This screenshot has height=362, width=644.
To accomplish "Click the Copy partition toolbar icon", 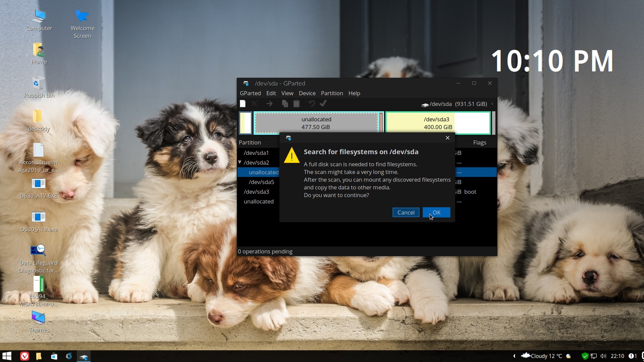I will click(x=285, y=104).
